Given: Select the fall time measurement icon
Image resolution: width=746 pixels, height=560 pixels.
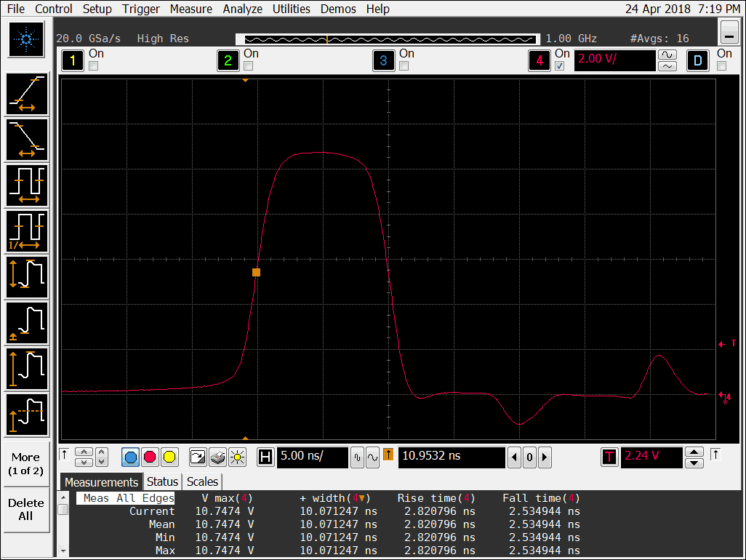Looking at the screenshot, I should pyautogui.click(x=27, y=140).
